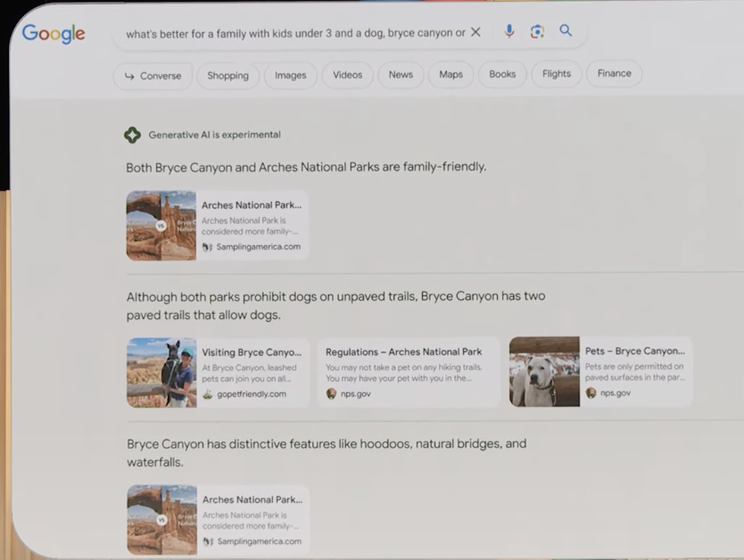Viewport: 744px width, 560px height.
Task: Click the gopetfriendly.com favicon
Action: (207, 394)
